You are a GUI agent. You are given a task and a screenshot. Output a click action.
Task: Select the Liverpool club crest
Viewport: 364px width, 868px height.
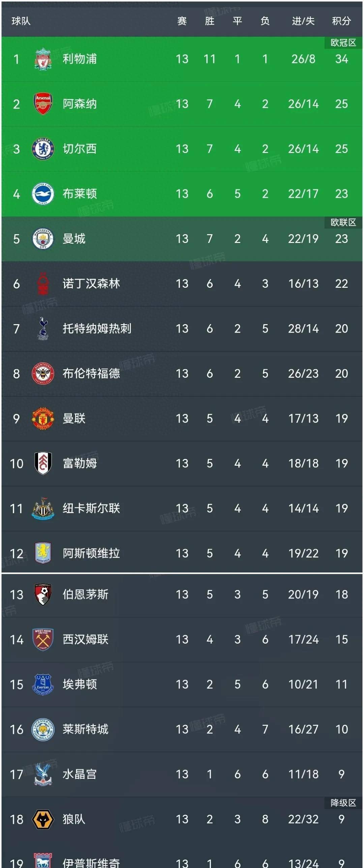point(43,59)
